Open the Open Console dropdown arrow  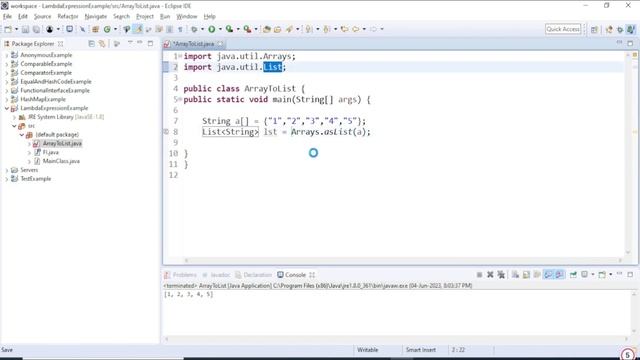(x=611, y=275)
